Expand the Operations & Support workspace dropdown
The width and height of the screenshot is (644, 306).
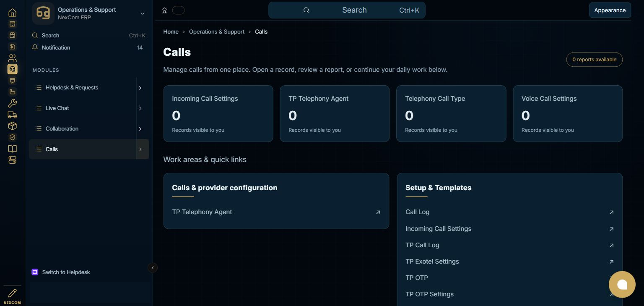(x=143, y=13)
